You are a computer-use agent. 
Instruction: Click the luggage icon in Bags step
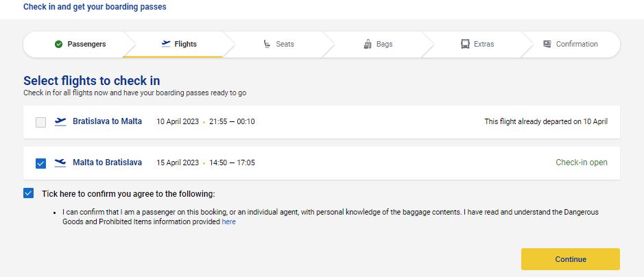point(368,45)
